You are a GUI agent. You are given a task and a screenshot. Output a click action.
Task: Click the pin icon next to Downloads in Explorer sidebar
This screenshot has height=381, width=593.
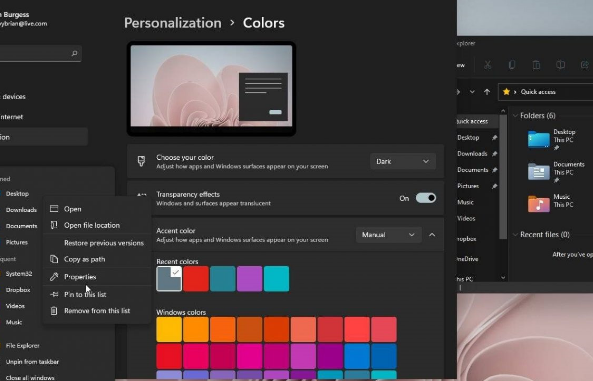coord(494,154)
